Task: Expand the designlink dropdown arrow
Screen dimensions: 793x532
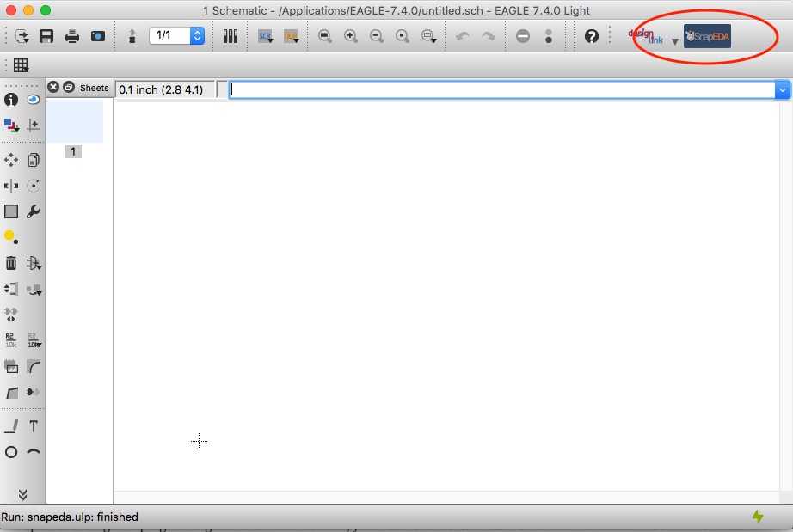Action: [x=674, y=41]
